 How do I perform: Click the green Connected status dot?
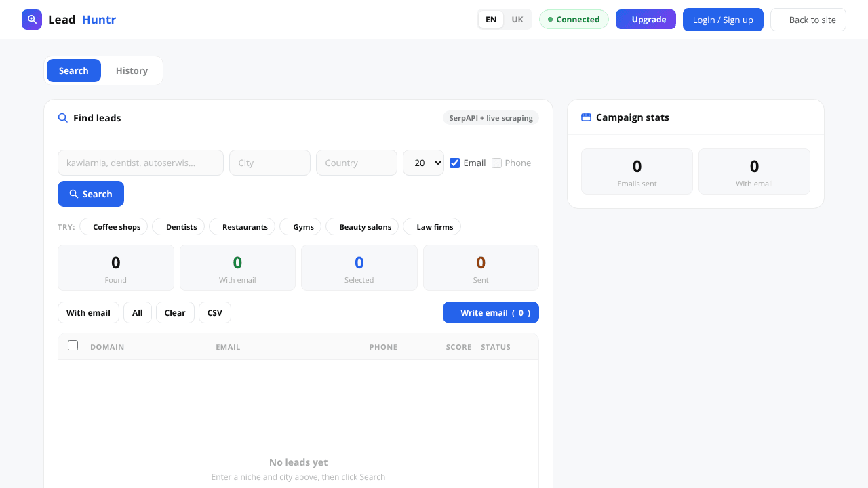pos(551,20)
